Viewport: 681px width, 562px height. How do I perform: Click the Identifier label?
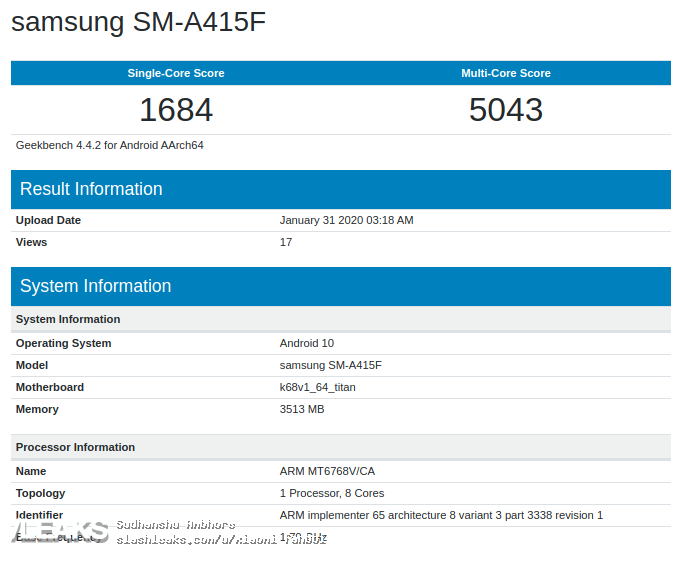point(39,515)
